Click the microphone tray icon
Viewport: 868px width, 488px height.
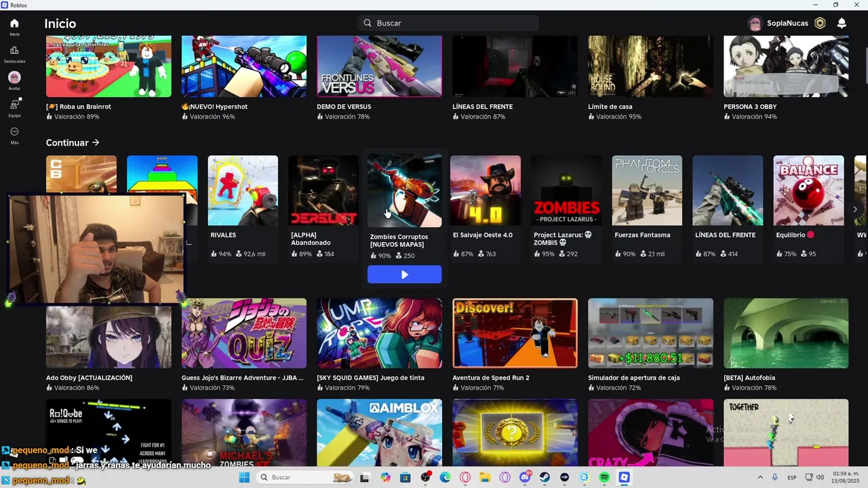(x=774, y=477)
